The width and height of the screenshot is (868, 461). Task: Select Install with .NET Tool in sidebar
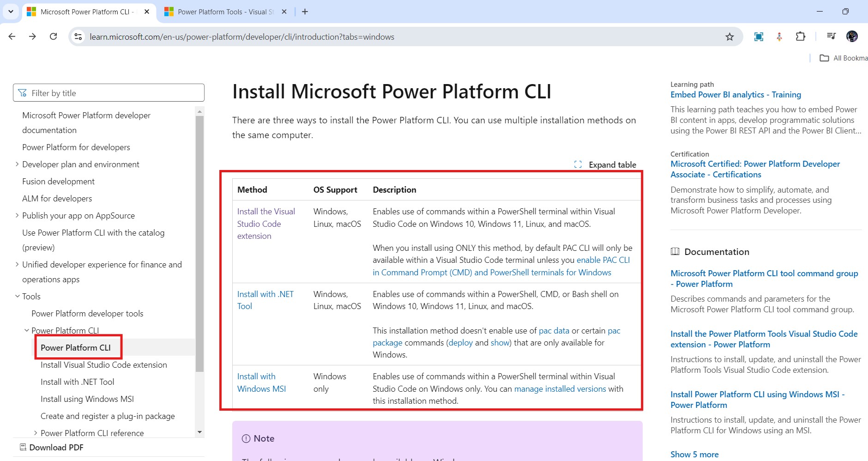click(77, 382)
